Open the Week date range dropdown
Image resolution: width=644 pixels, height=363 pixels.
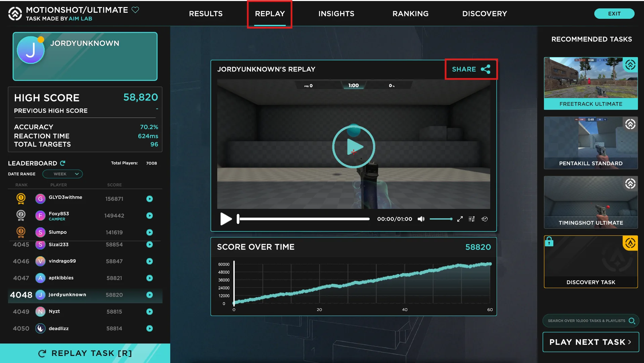(x=62, y=174)
